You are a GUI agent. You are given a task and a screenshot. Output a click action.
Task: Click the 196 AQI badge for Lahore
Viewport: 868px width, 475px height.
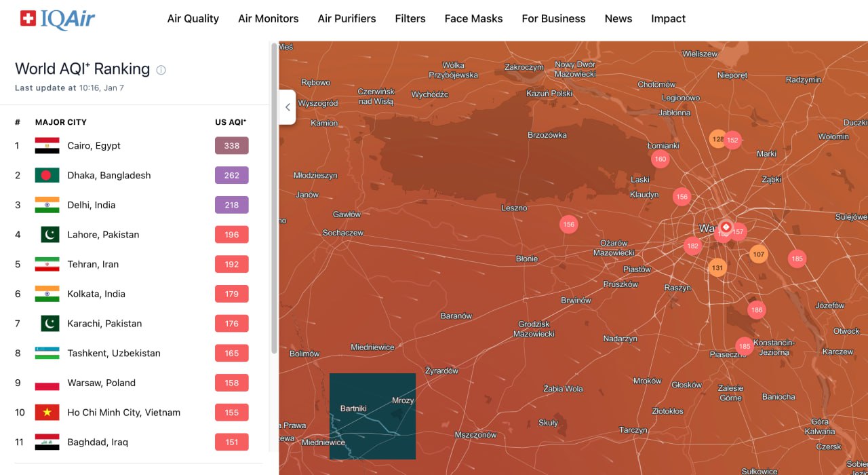232,235
